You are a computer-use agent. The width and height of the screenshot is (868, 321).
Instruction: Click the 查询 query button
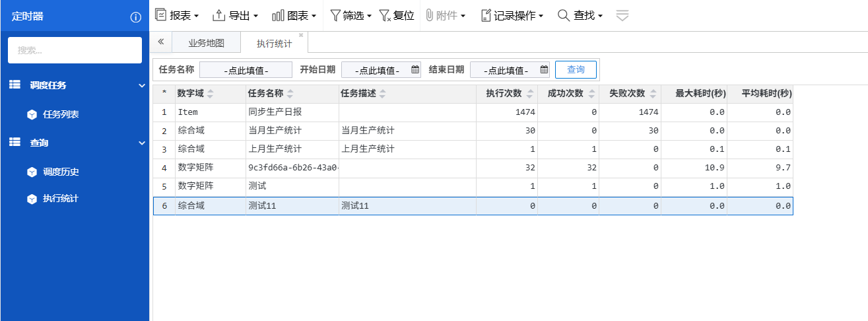click(x=576, y=69)
